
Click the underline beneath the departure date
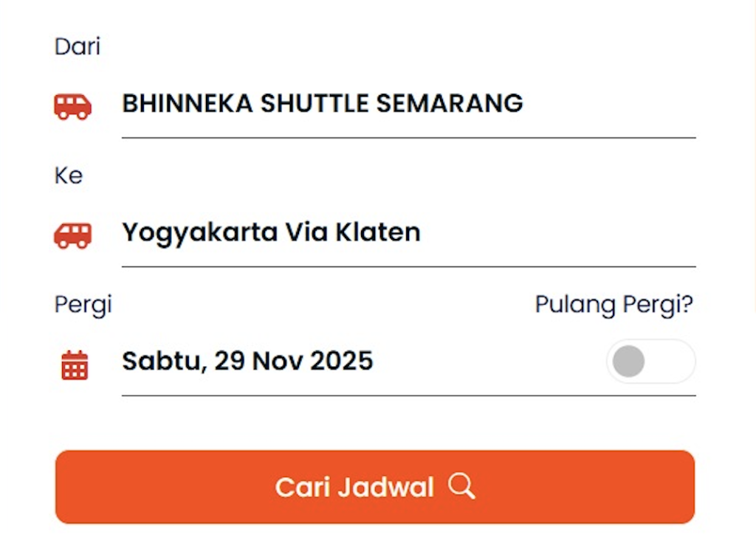(x=408, y=395)
